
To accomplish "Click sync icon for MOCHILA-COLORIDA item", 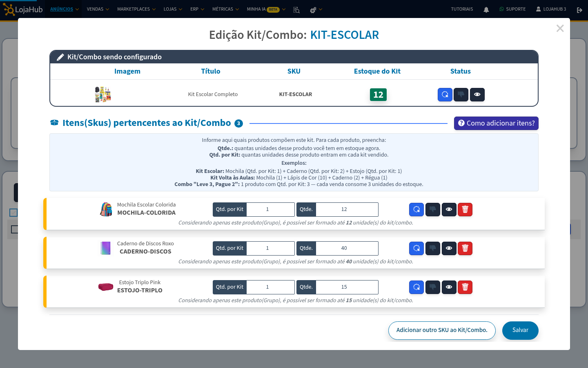I will tap(416, 209).
